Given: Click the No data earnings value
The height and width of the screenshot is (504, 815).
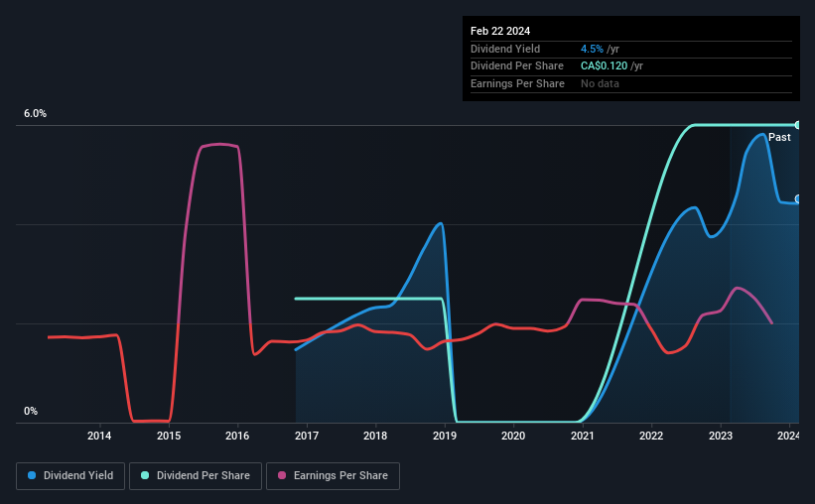Looking at the screenshot, I should 600,83.
